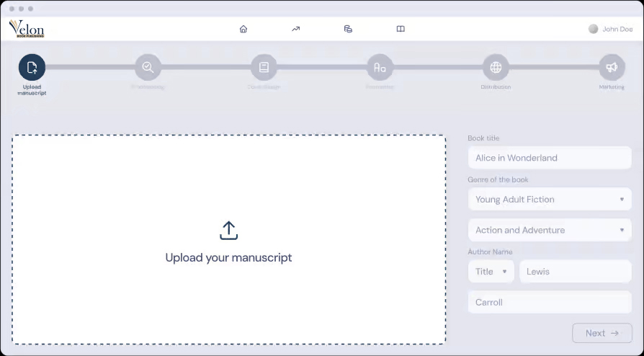The height and width of the screenshot is (356, 644).
Task: Focus the author first name field Lewis
Action: pyautogui.click(x=575, y=272)
